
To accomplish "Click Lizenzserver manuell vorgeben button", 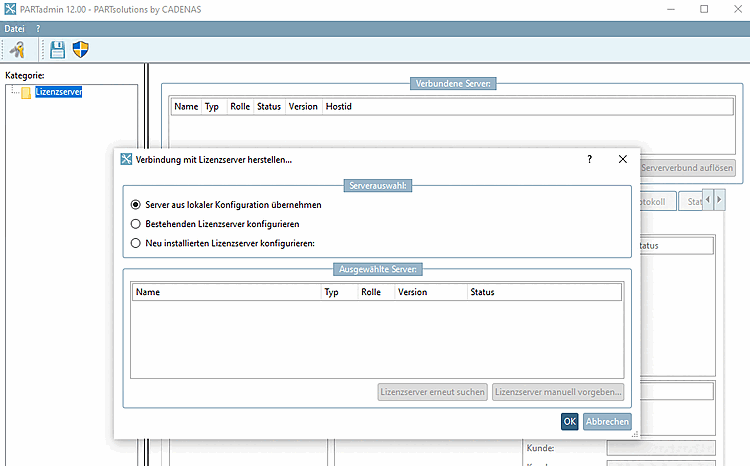I will [558, 392].
